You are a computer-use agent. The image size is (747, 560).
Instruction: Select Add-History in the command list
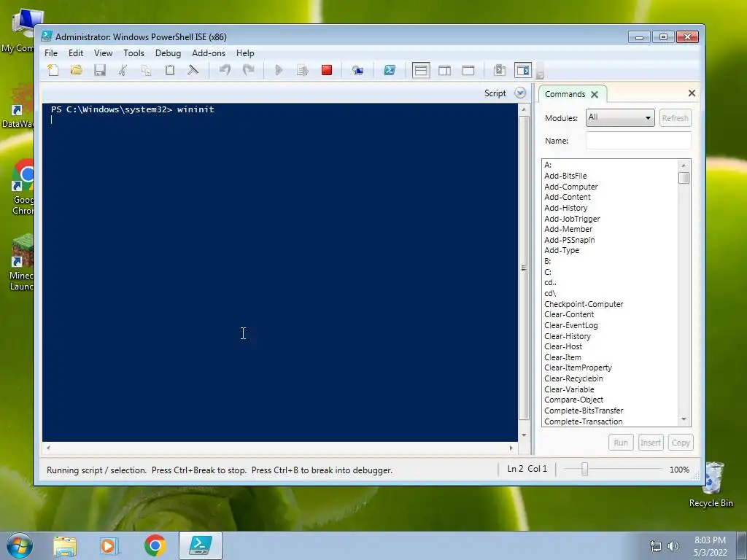click(x=566, y=208)
